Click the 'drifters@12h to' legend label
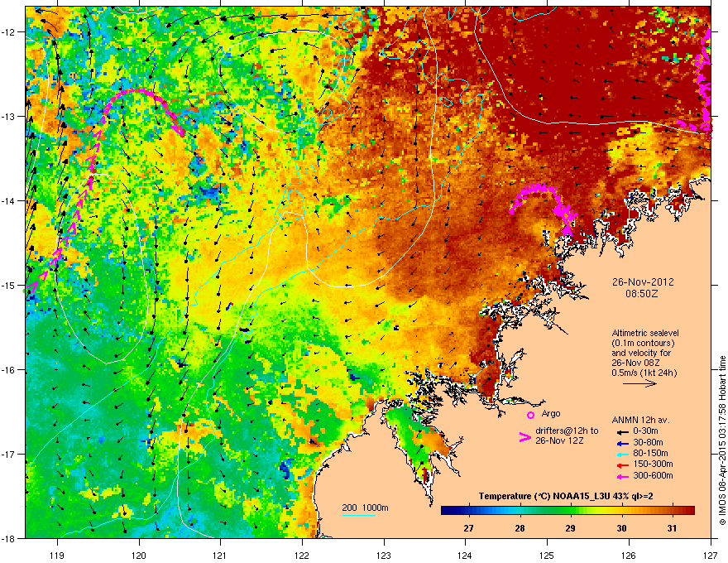The width and height of the screenshot is (728, 563). 567,431
